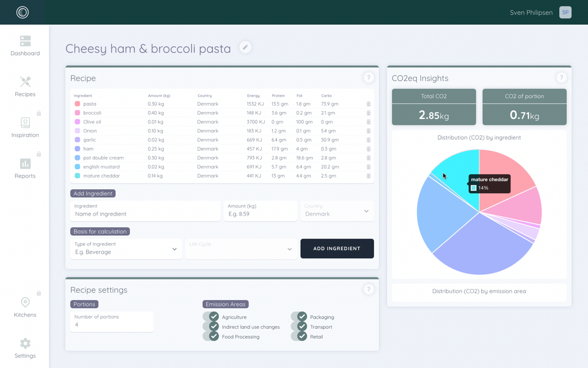Go to Dashboard in the sidebar
The image size is (588, 368).
click(x=25, y=46)
